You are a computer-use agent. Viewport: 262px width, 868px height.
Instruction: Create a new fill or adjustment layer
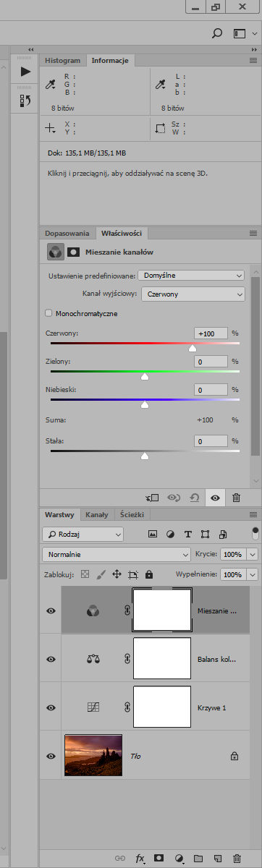pyautogui.click(x=179, y=859)
